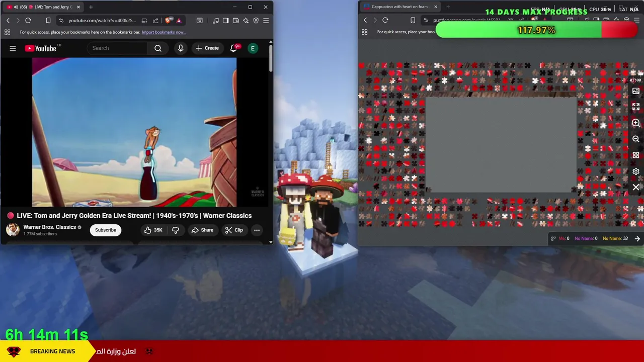
Task: Click the Tom and Jerry video player
Action: (134, 132)
